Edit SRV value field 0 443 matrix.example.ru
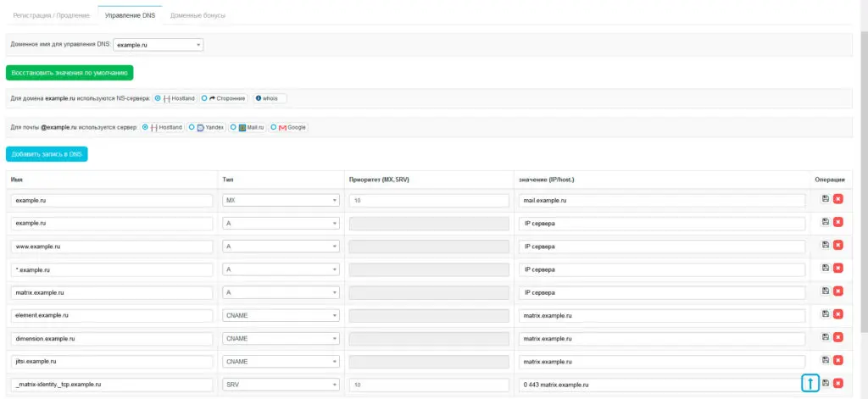Screen dimensions: 868x399 662,385
